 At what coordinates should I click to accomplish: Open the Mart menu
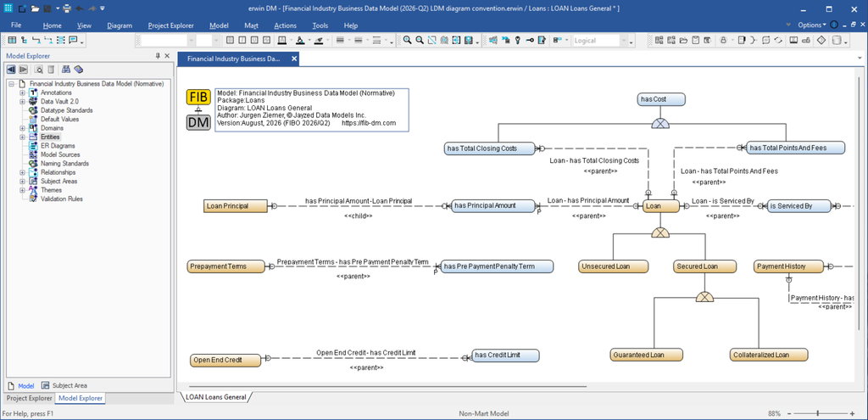click(x=251, y=25)
